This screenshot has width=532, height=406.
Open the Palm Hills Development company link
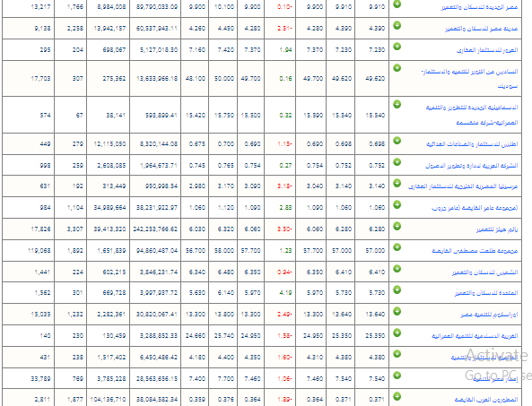[497, 229]
